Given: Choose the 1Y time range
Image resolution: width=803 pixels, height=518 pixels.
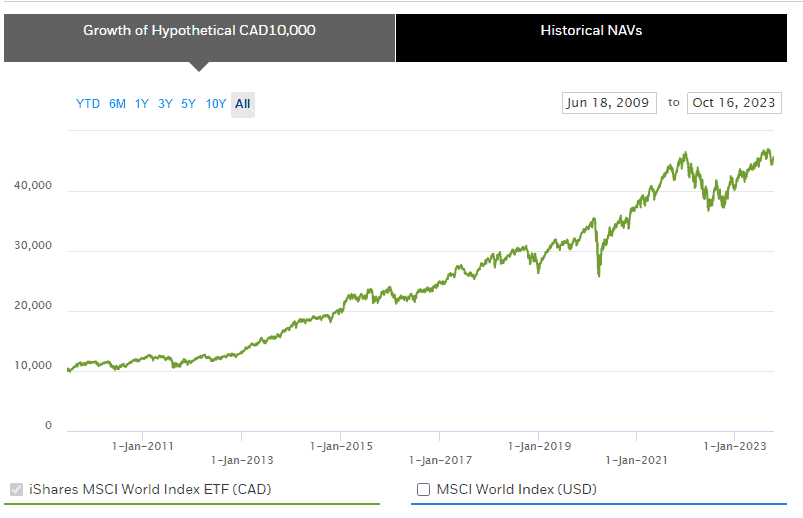Looking at the screenshot, I should (x=141, y=104).
